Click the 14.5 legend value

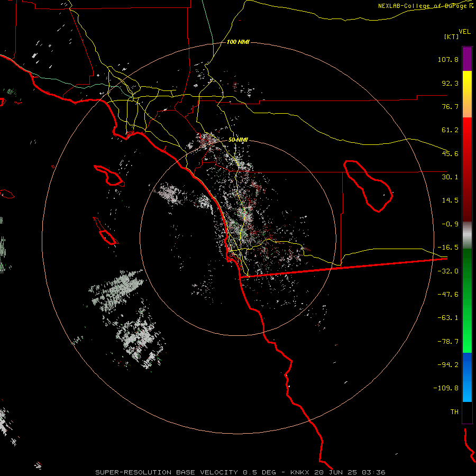[x=450, y=200]
